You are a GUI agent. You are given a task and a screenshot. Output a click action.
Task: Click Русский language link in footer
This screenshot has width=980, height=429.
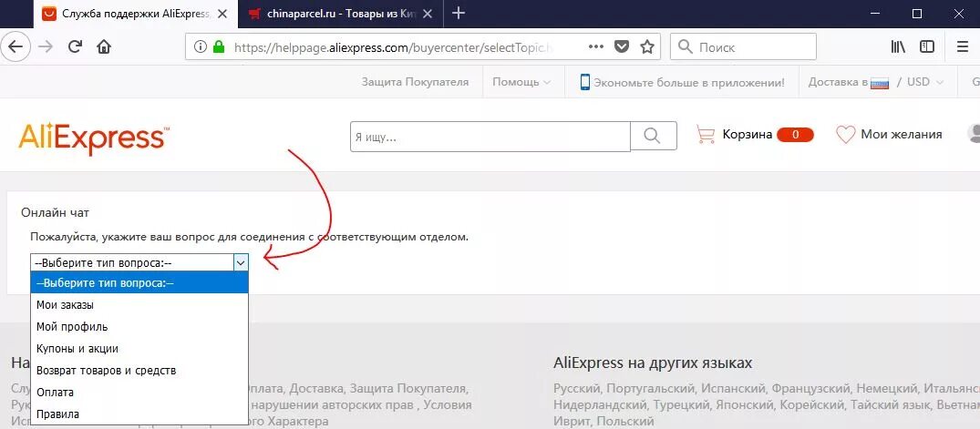pyautogui.click(x=577, y=388)
